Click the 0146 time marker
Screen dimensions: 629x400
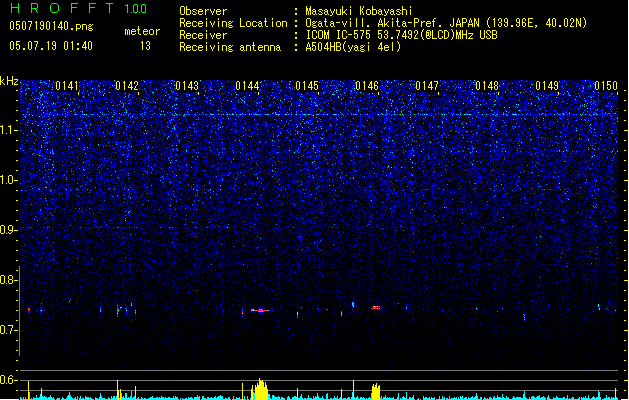[x=367, y=86]
